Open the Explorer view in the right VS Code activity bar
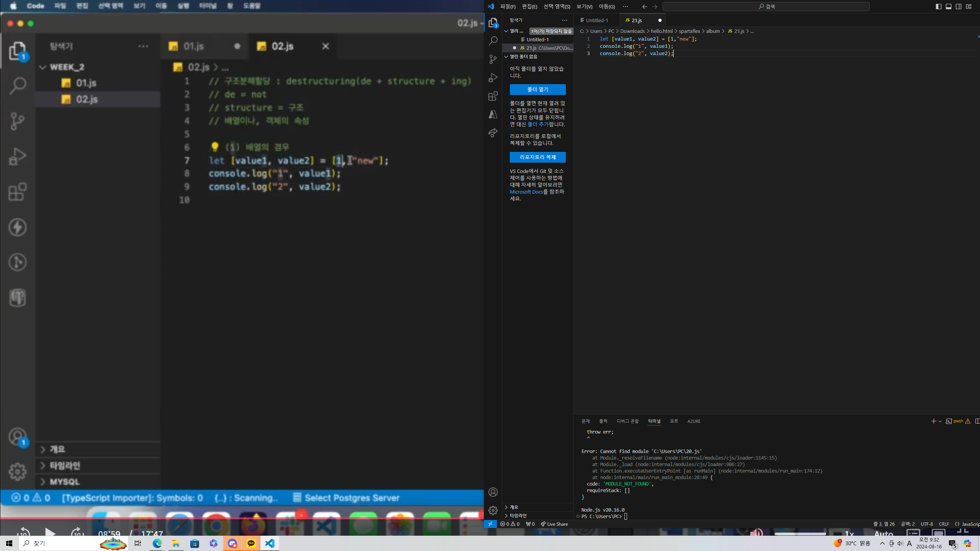This screenshot has height=551, width=980. (493, 23)
